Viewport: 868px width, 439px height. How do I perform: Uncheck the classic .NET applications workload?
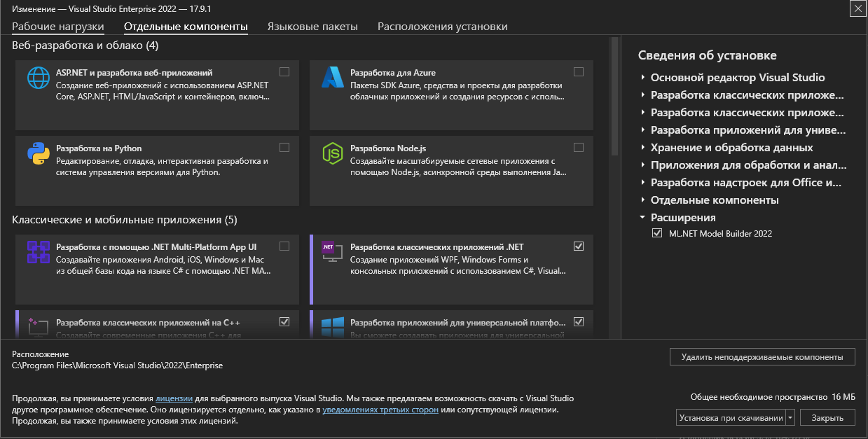578,246
